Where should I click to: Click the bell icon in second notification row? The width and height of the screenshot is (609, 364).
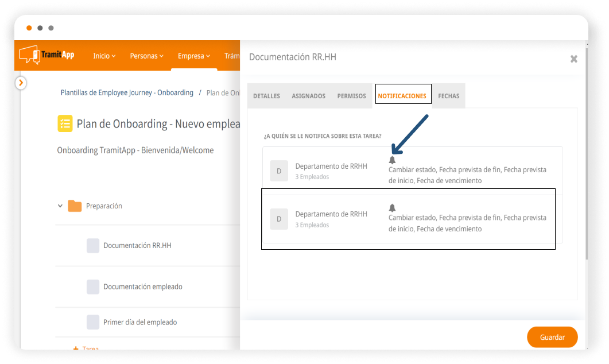tap(392, 208)
